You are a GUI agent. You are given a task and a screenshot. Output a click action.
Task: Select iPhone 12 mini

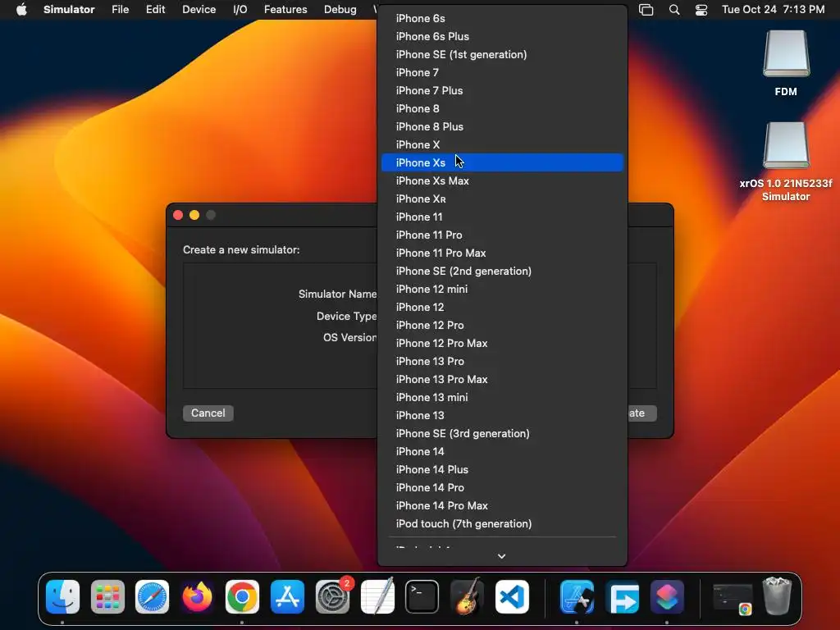(x=502, y=290)
